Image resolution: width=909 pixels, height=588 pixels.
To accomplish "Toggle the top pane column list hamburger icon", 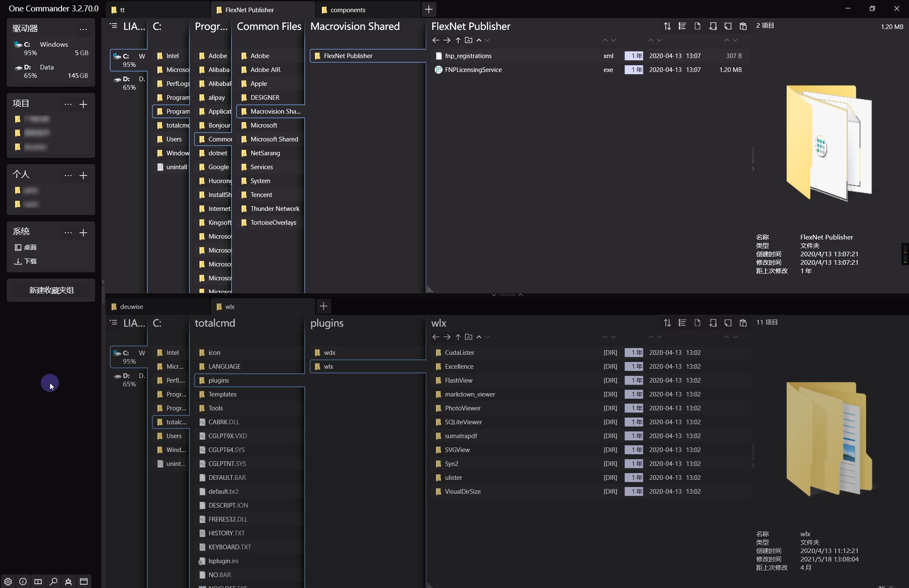I will [113, 26].
